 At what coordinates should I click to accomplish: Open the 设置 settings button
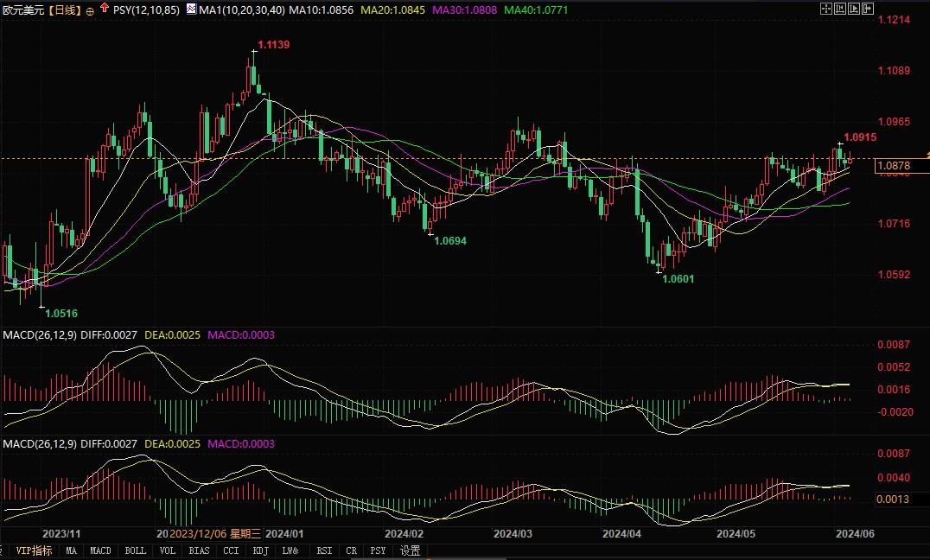(x=410, y=550)
